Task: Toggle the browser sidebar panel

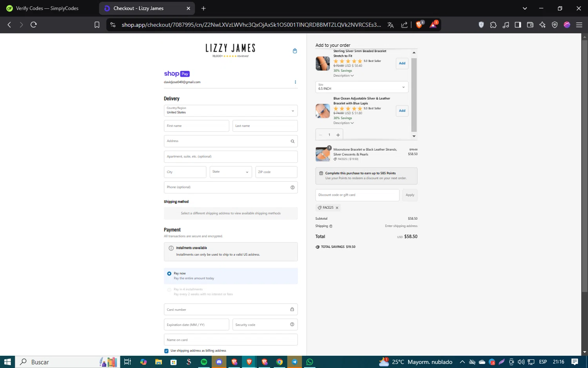Action: (x=518, y=25)
